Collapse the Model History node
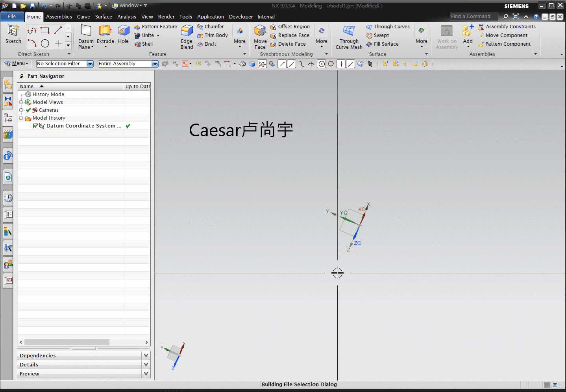This screenshot has height=392, width=566. coord(21,118)
